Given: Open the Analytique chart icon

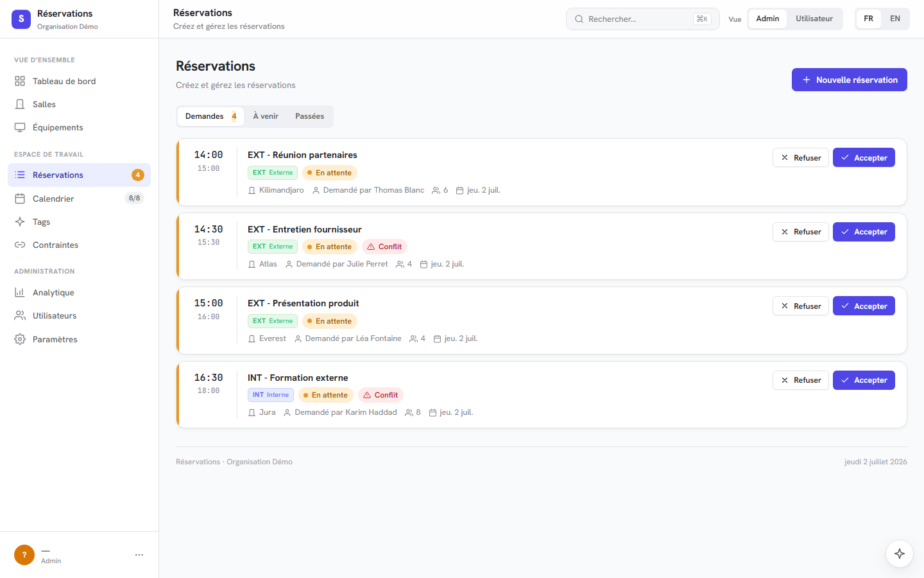Looking at the screenshot, I should coord(20,292).
